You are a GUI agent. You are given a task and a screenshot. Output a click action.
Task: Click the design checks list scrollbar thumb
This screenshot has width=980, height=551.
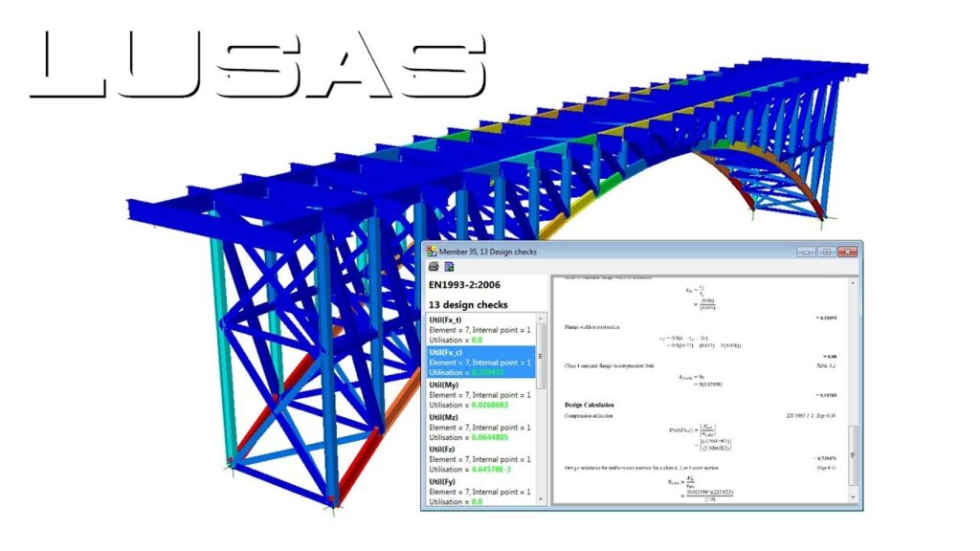tap(541, 354)
